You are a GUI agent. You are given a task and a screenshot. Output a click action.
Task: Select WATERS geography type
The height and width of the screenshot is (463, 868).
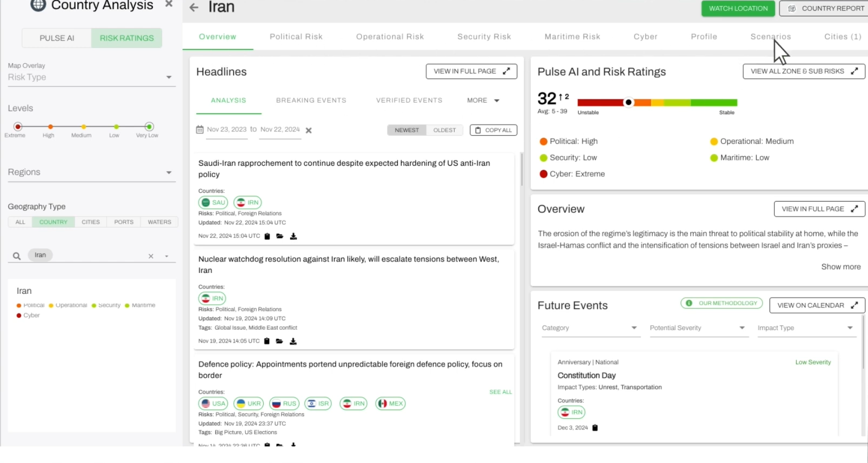(159, 222)
